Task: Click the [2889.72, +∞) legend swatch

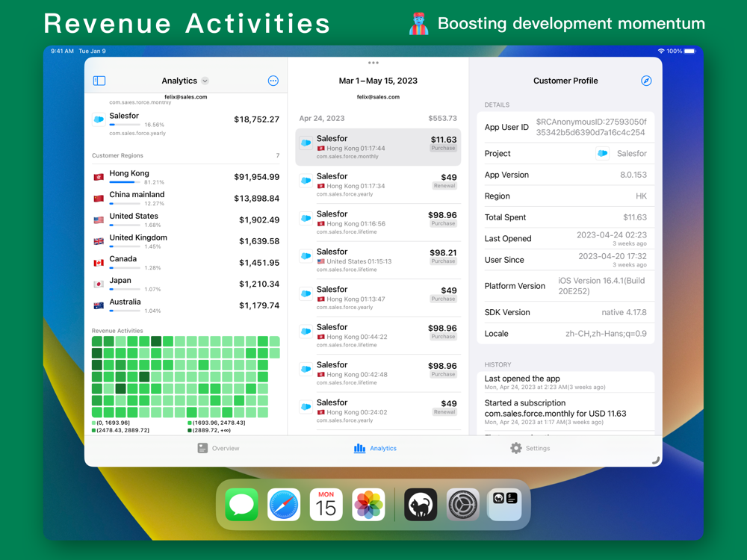Action: (190, 431)
